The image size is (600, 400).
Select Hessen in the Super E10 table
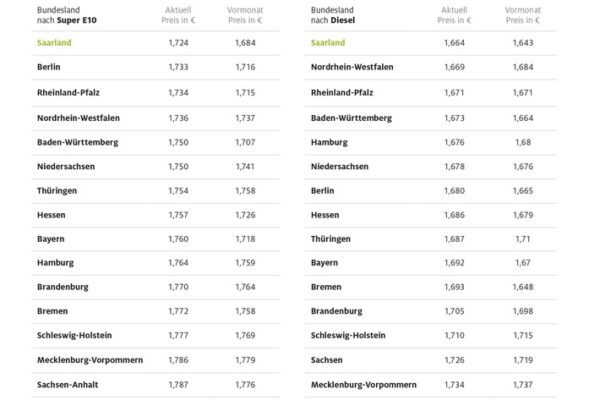(54, 214)
